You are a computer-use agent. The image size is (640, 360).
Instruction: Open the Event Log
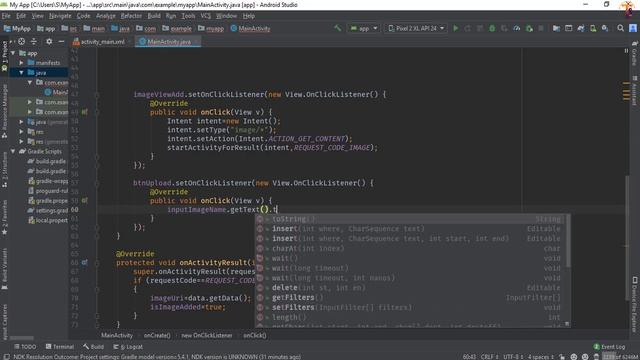tap(609, 347)
